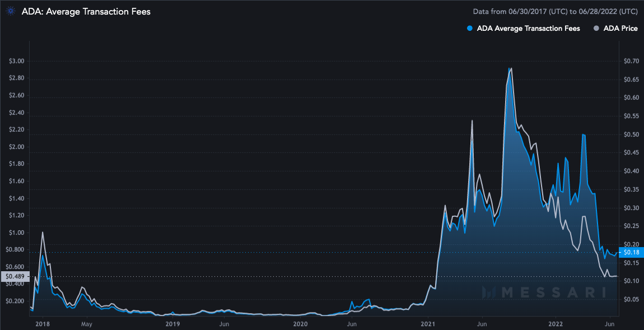Click the 2019 label on the time axis
The height and width of the screenshot is (330, 644).
173,324
